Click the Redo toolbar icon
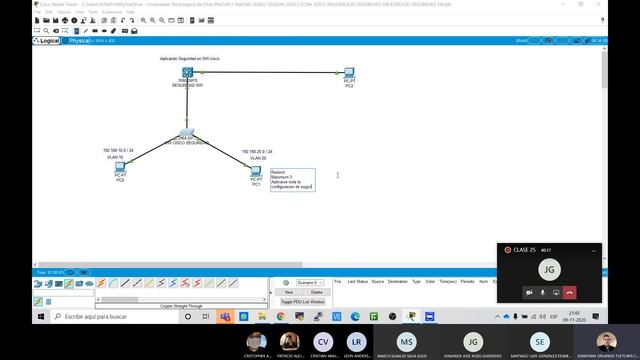 [132, 20]
